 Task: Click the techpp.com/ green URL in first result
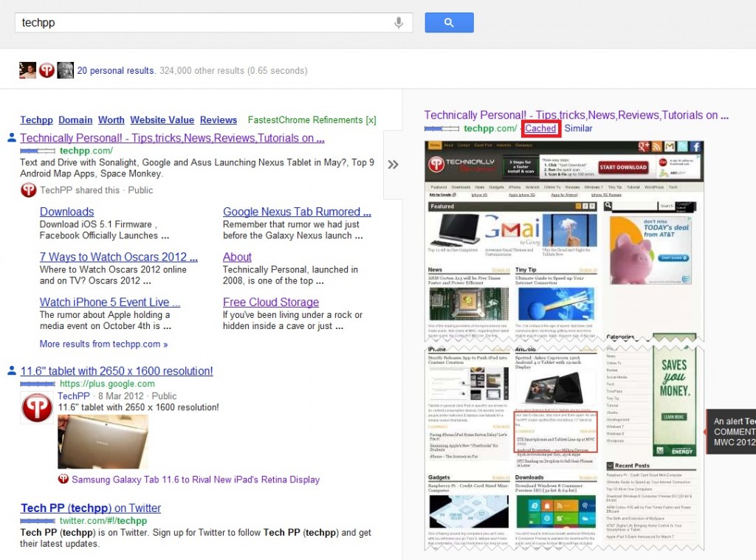(x=86, y=151)
